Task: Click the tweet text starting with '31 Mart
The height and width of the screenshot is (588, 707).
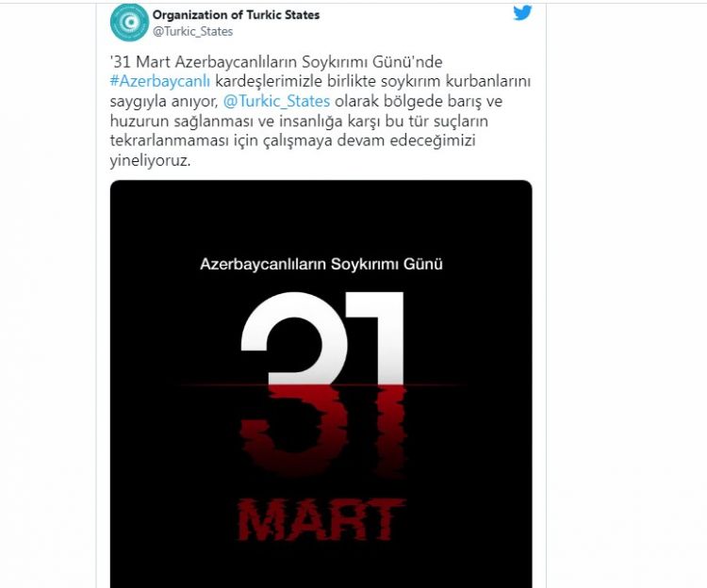Action: (321, 111)
